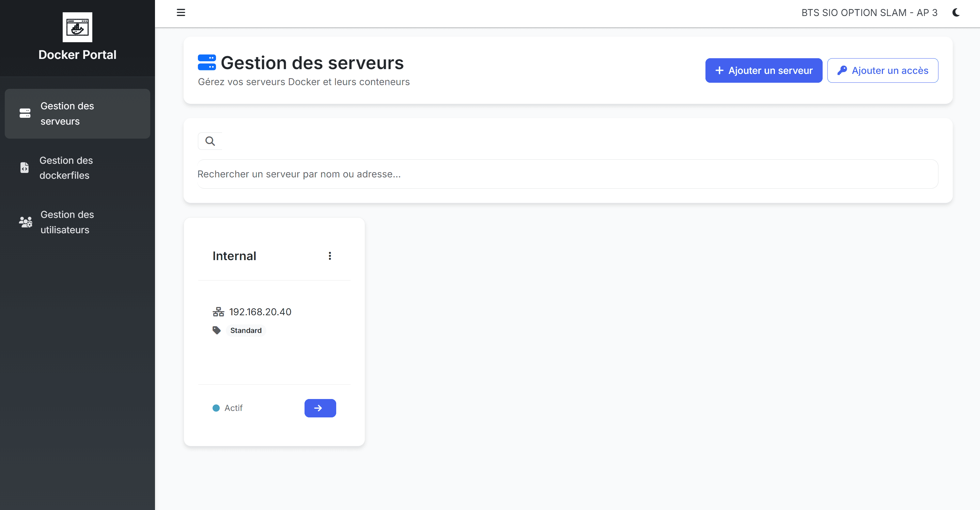
Task: Click the search magnifier icon
Action: click(x=210, y=141)
